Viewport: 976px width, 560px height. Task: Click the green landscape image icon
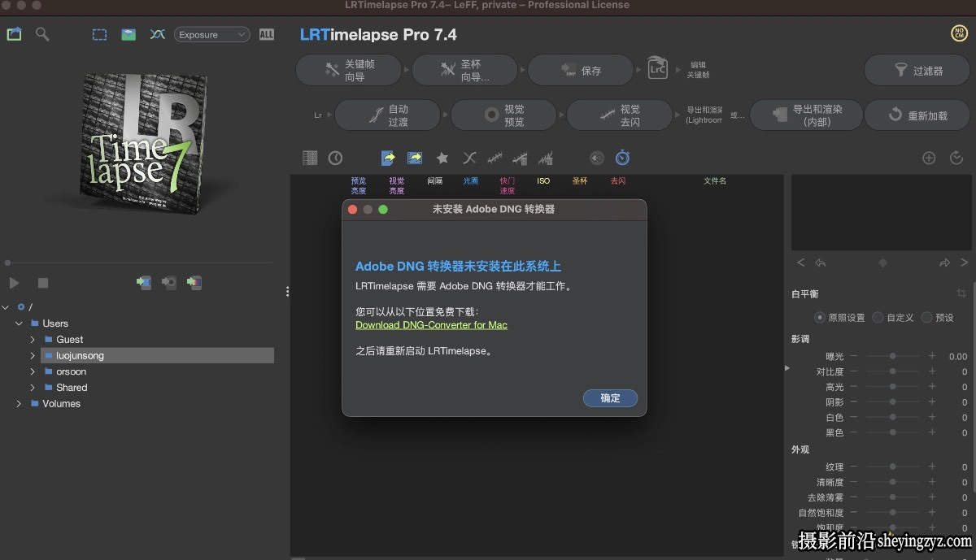[129, 35]
